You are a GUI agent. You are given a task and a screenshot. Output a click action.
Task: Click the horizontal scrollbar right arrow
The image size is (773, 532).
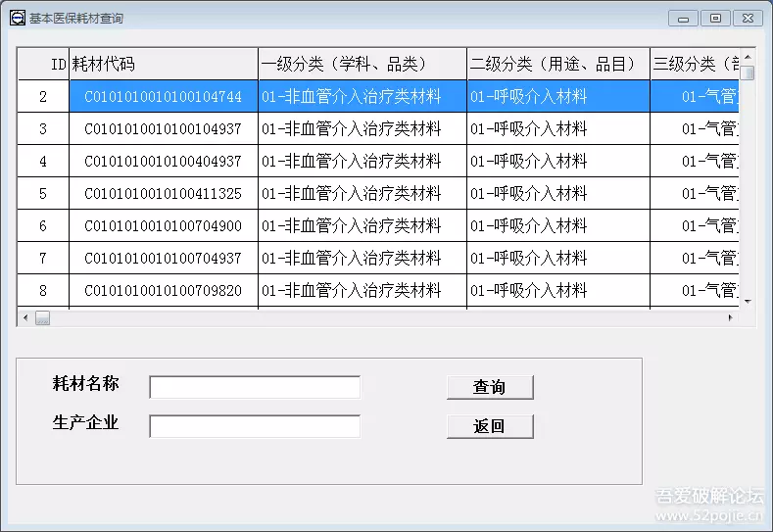(x=730, y=318)
